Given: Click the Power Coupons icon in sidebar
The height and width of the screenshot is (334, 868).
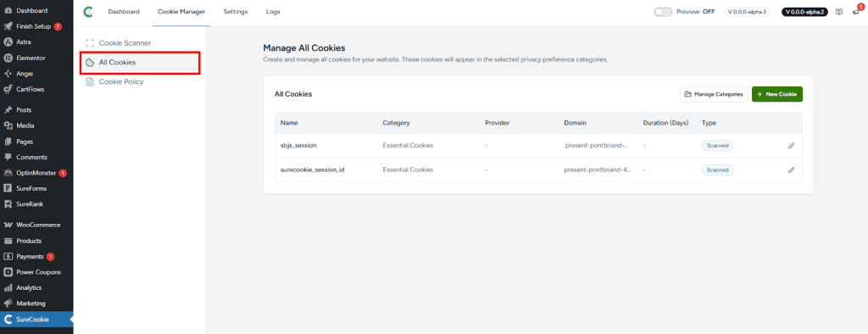Looking at the screenshot, I should pos(8,272).
